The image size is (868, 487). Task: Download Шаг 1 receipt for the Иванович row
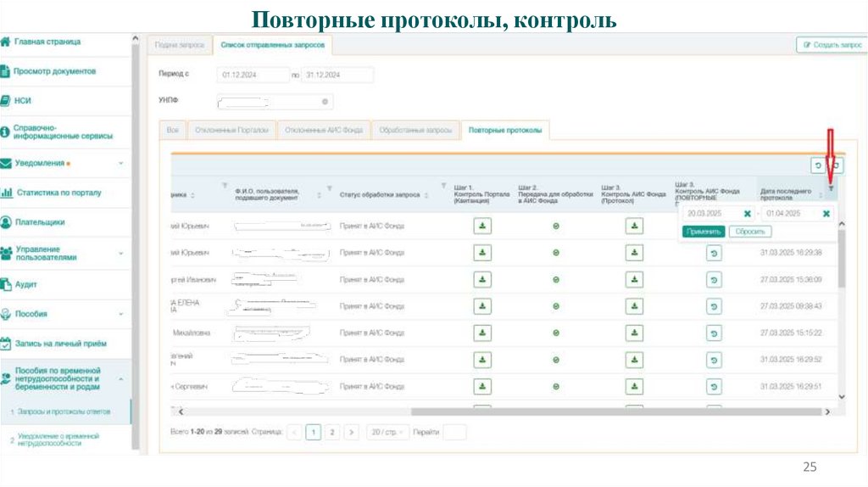pos(482,279)
